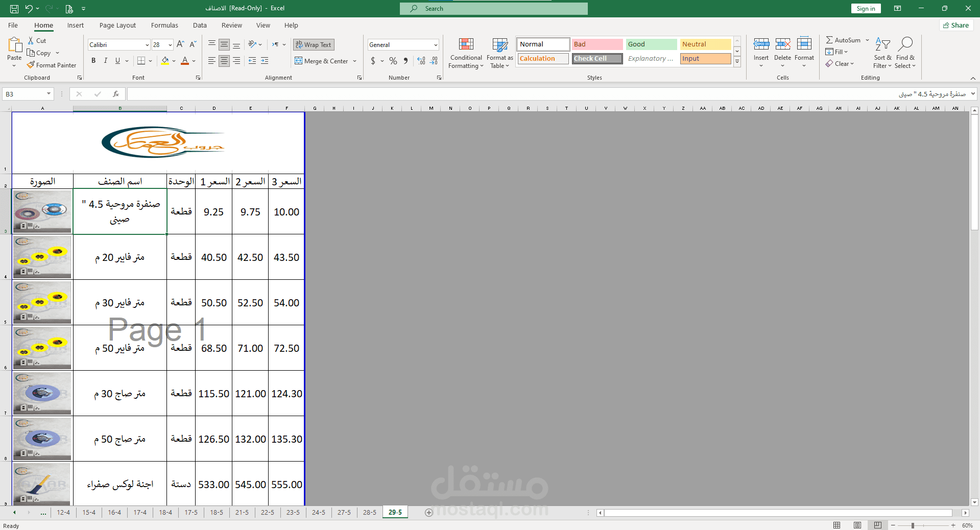Apply Percent Style format

click(393, 61)
